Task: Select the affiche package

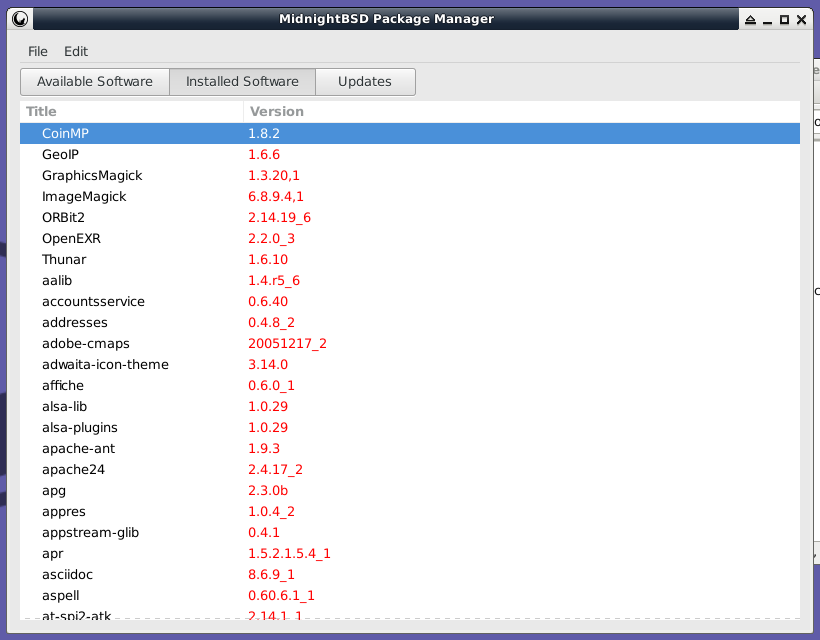Action: tap(63, 385)
